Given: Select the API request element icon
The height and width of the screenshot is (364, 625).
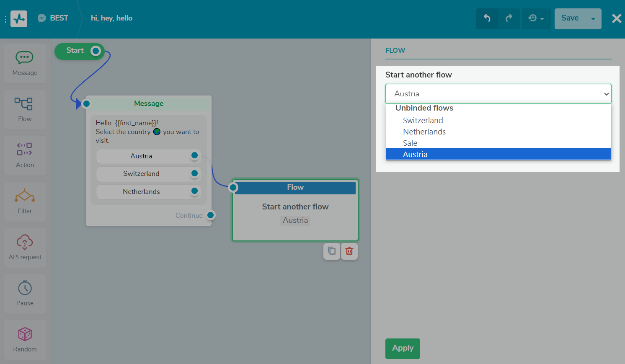Looking at the screenshot, I should (x=25, y=242).
